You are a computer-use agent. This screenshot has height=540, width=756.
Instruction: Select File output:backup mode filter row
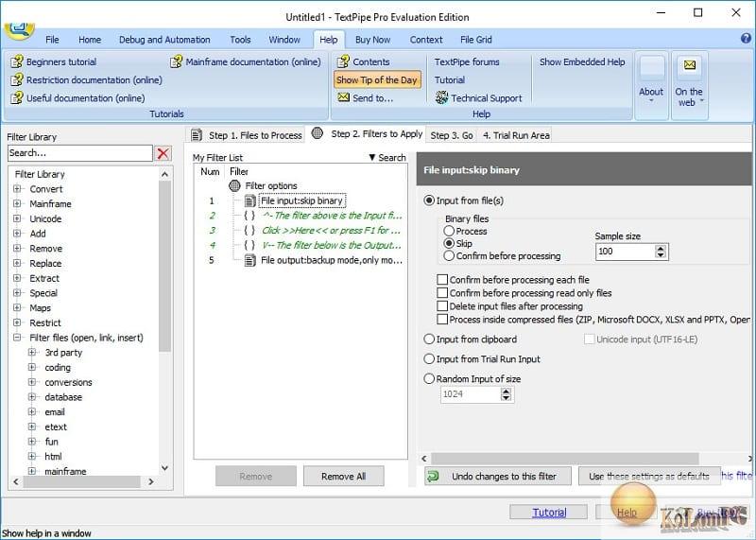tap(332, 261)
